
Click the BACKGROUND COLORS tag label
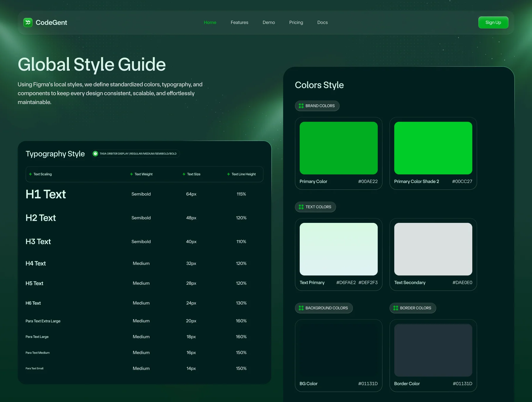(x=327, y=308)
